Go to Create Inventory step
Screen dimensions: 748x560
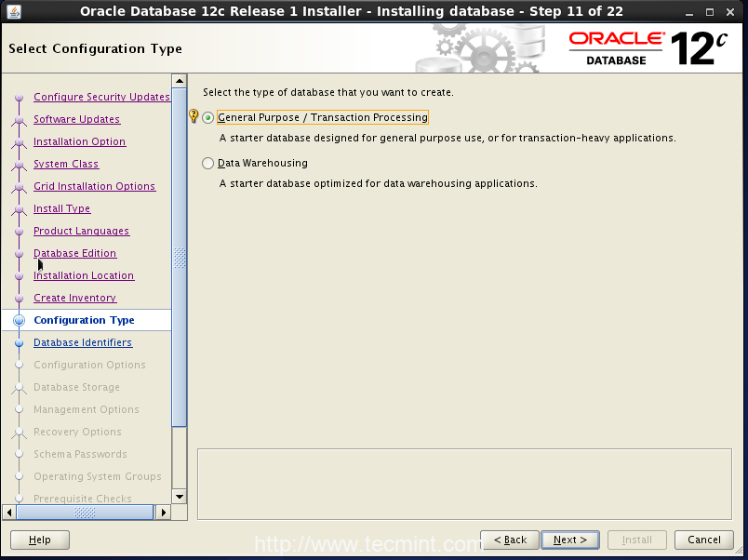coord(75,298)
